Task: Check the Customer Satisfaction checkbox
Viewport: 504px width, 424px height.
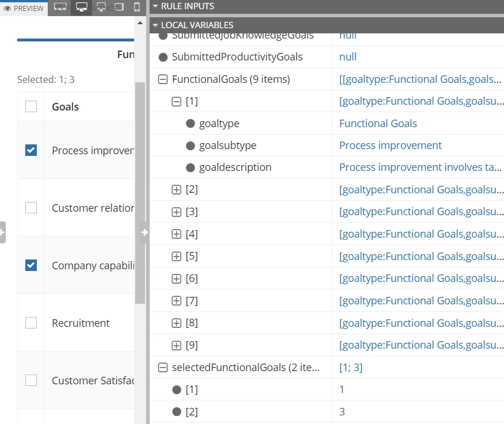Action: click(x=31, y=380)
